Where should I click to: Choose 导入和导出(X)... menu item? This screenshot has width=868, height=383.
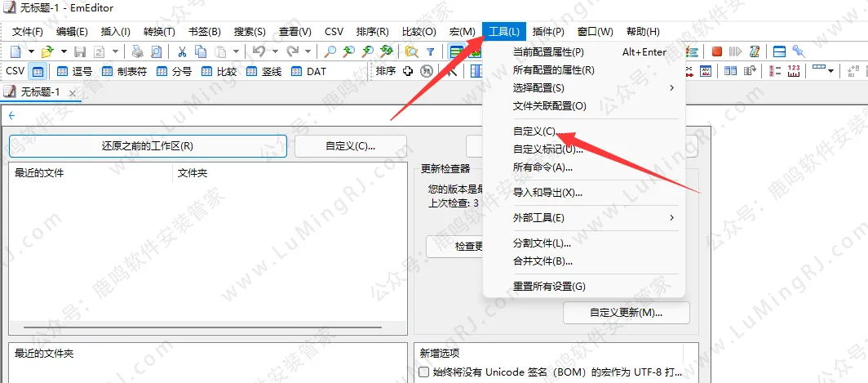(x=584, y=193)
